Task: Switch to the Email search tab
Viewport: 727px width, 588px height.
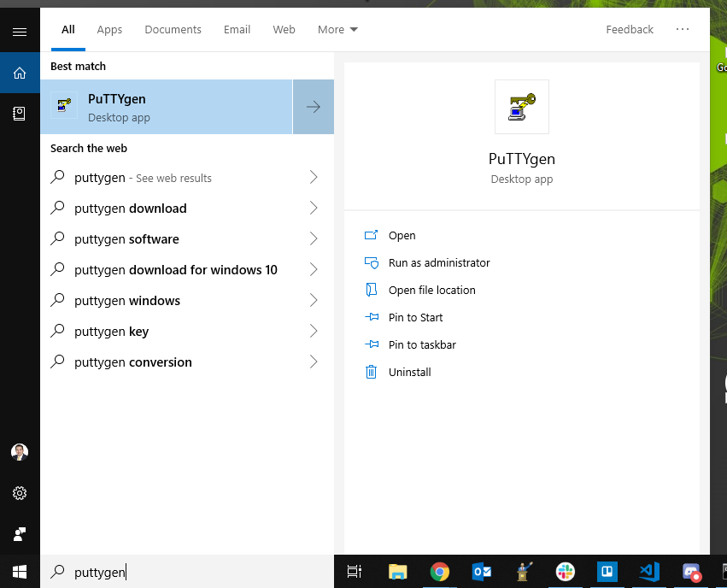Action: (237, 30)
